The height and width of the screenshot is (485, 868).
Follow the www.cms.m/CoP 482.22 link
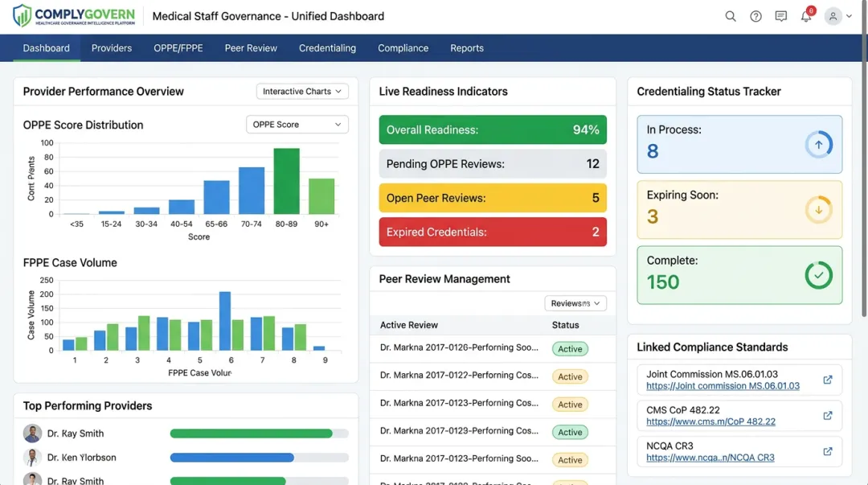pos(710,421)
